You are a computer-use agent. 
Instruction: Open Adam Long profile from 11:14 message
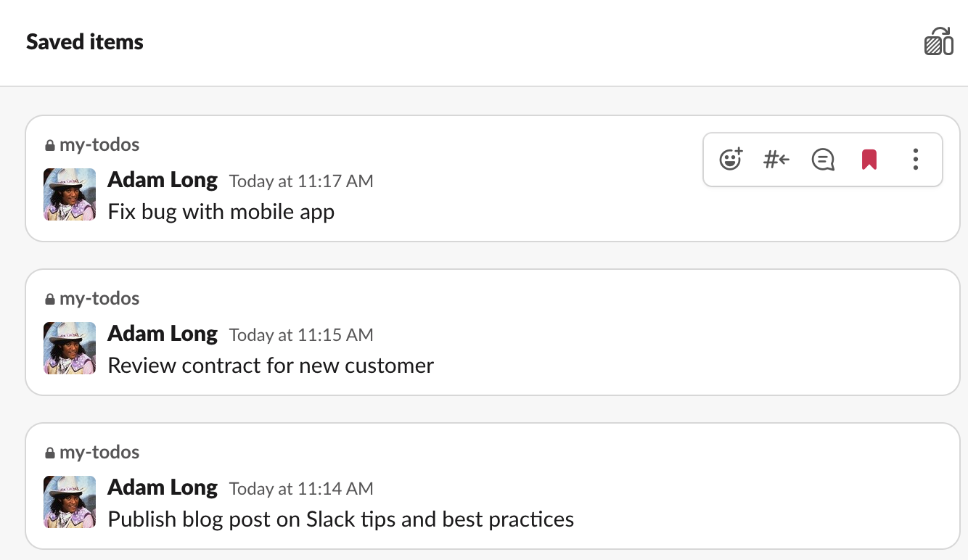pos(163,487)
